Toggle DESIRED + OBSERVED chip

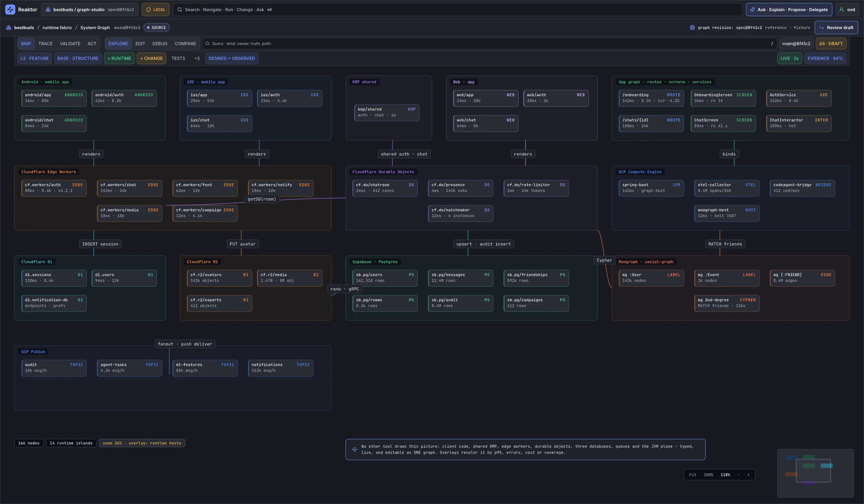click(232, 58)
